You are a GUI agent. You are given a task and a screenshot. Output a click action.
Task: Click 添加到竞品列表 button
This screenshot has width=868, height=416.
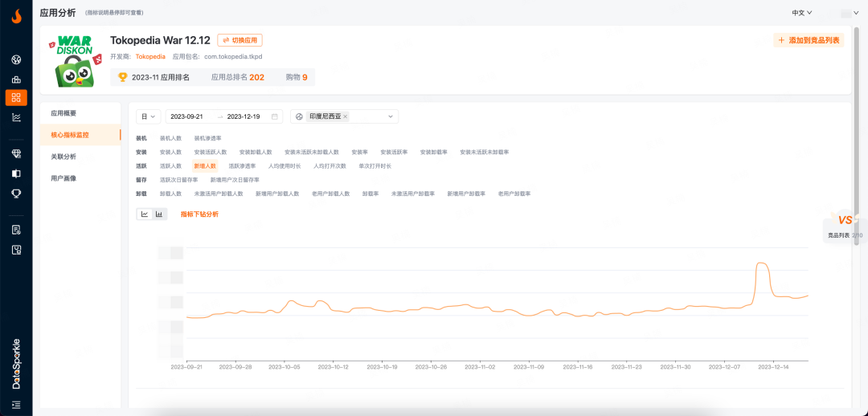[809, 40]
